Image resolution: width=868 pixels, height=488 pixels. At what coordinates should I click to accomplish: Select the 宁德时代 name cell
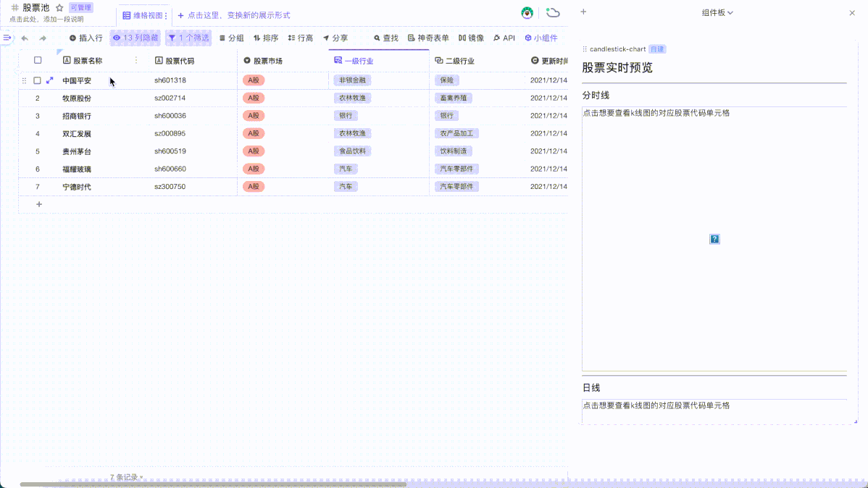(x=101, y=187)
